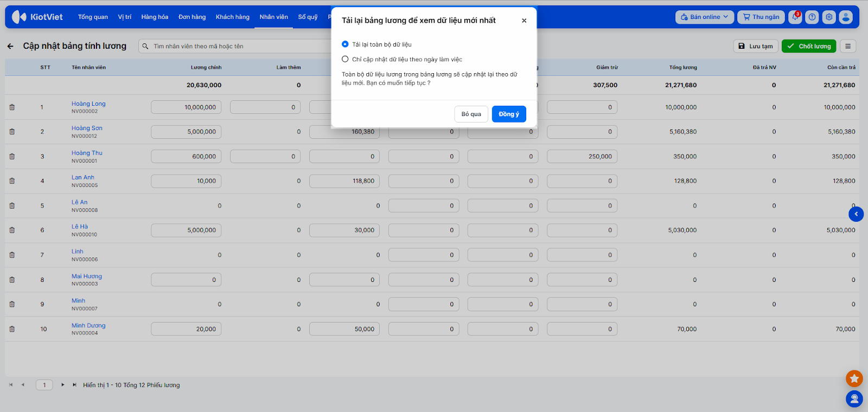868x412 pixels.
Task: Close the reload payroll dialog
Action: coord(524,21)
